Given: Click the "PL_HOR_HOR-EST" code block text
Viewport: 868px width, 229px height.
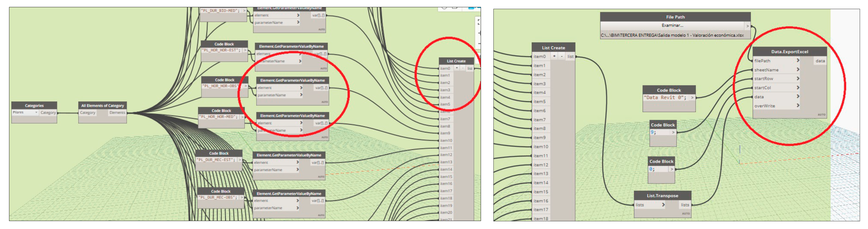Looking at the screenshot, I should tap(221, 50).
